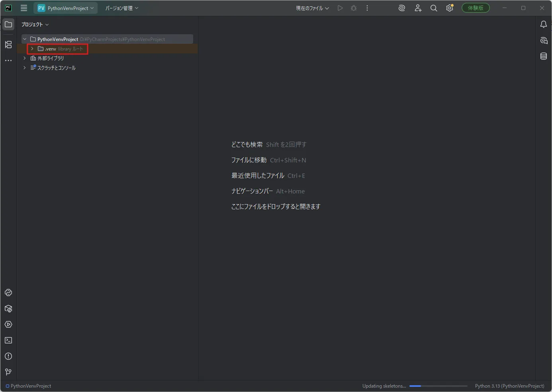Click the どこでも検索 hint text
The image size is (552, 392).
tap(247, 144)
